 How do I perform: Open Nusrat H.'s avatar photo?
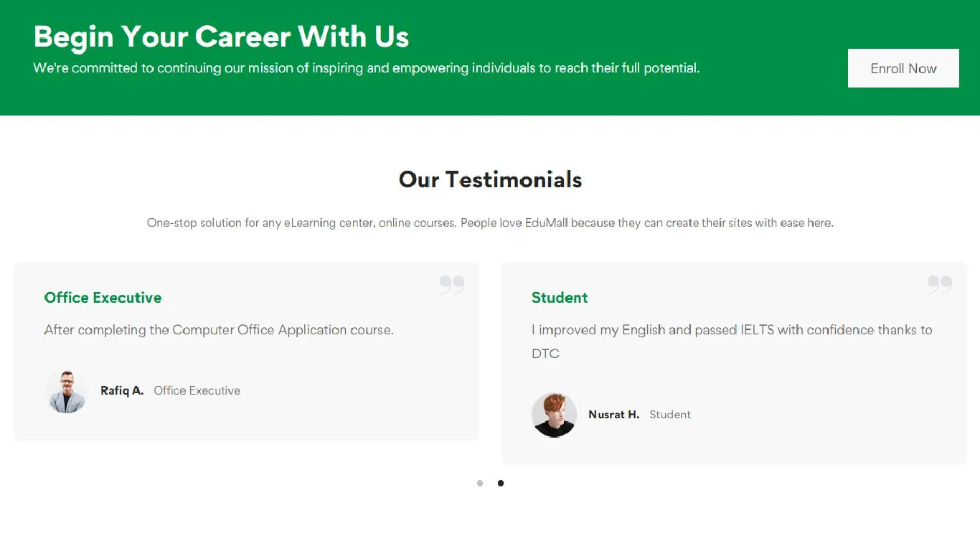(x=554, y=415)
